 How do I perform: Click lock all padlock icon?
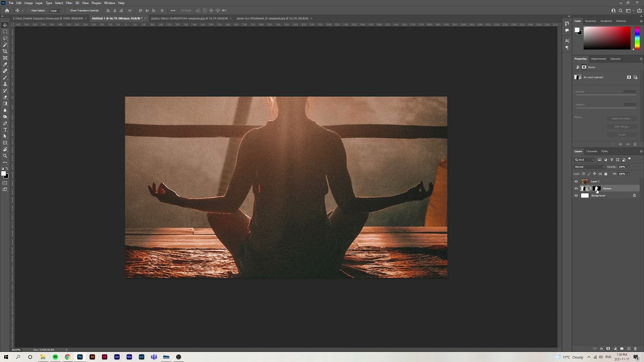[605, 174]
